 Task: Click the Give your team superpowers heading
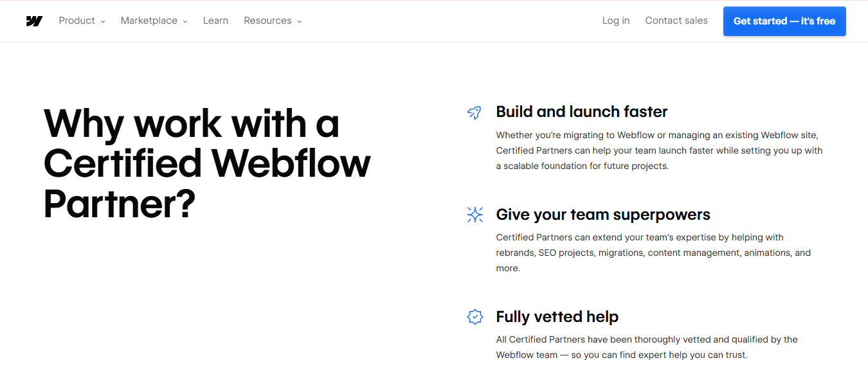[603, 214]
